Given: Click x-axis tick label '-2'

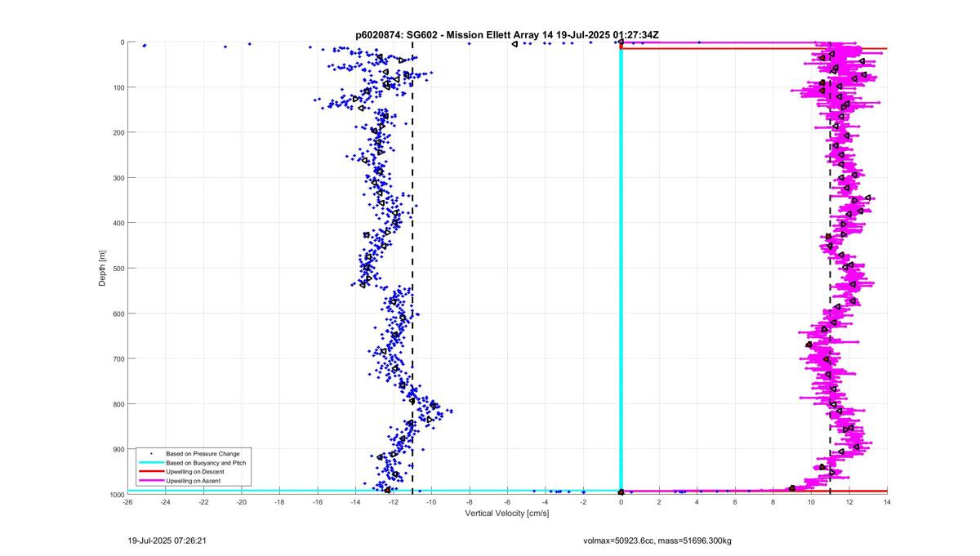Looking at the screenshot, I should [x=583, y=502].
